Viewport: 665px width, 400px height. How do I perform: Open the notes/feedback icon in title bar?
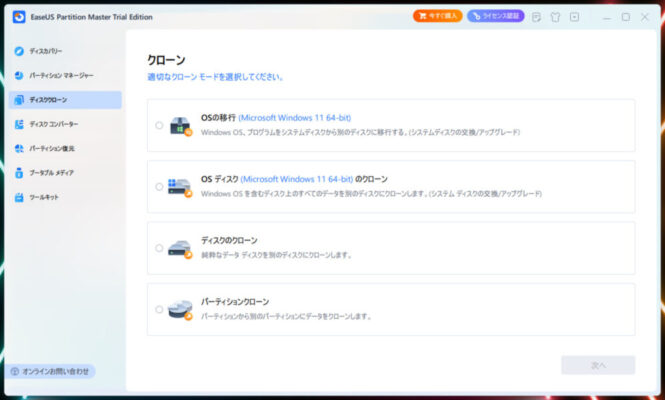(x=536, y=17)
